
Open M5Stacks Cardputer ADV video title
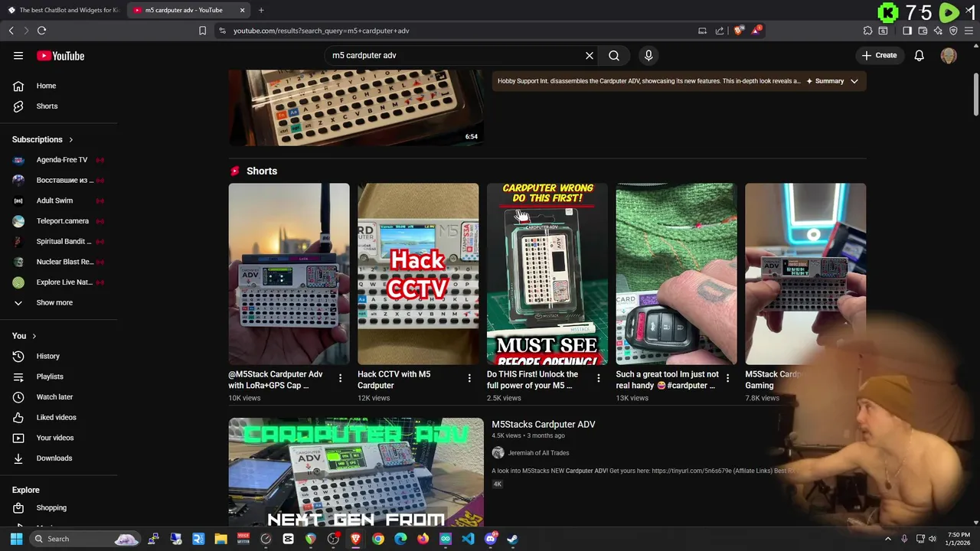coord(544,424)
